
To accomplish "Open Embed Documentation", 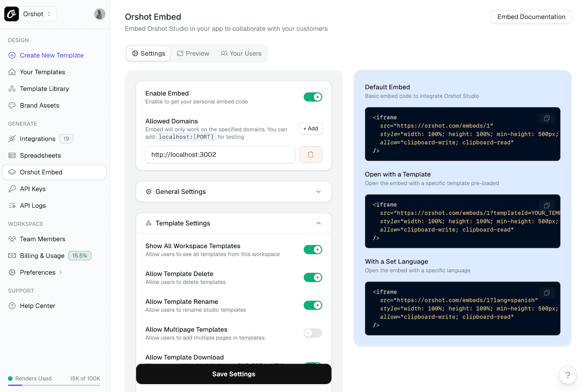I will click(x=531, y=17).
